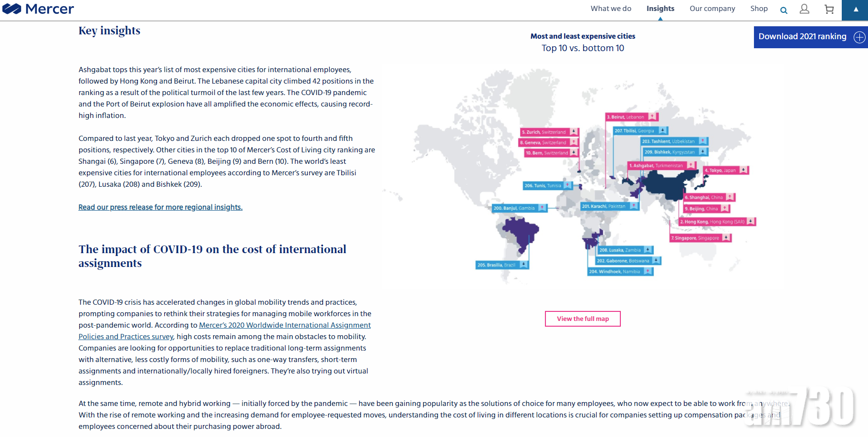The height and width of the screenshot is (437, 868).
Task: Open the What we do menu
Action: pos(611,9)
